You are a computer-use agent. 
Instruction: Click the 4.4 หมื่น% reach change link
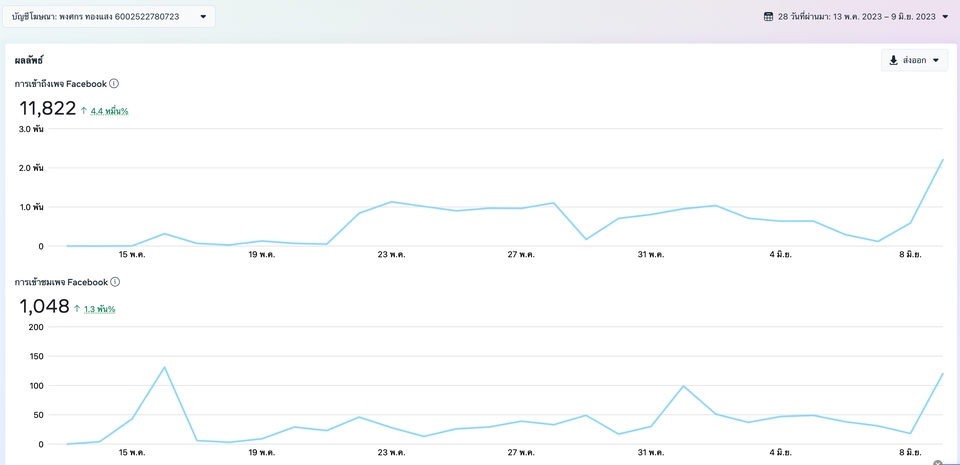click(x=110, y=111)
